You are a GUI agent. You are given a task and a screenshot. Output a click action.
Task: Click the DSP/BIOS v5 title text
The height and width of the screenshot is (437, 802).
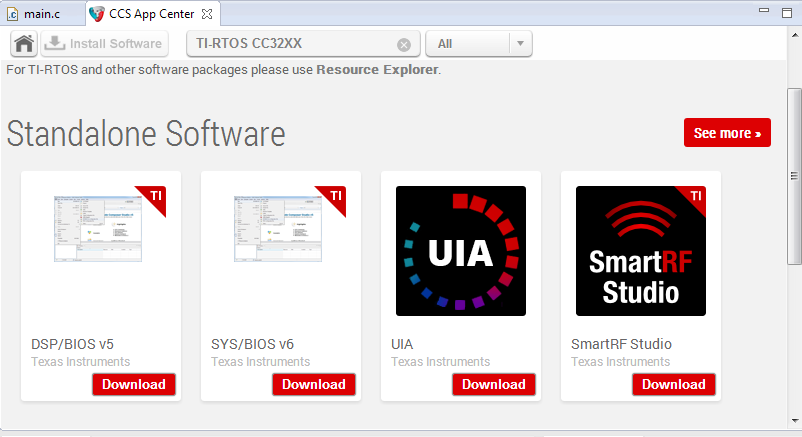73,344
